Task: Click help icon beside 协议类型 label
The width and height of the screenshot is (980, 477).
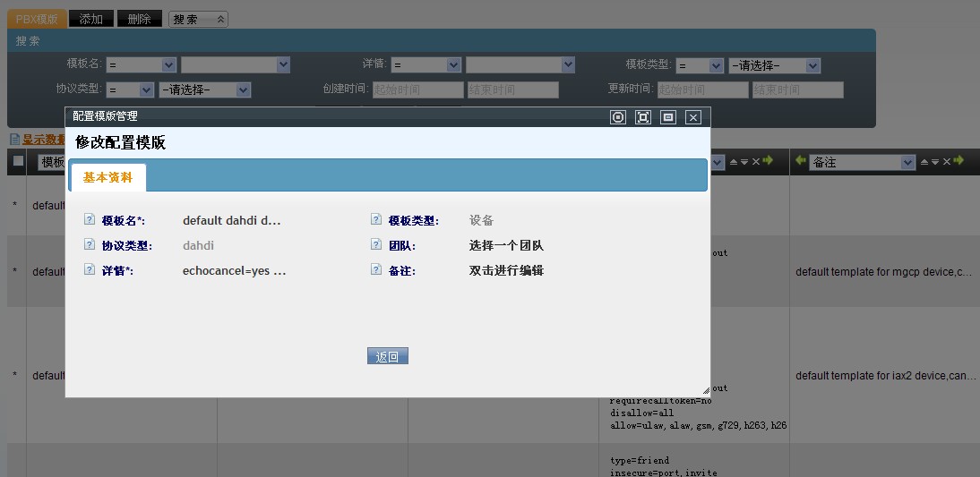Action: click(x=89, y=245)
